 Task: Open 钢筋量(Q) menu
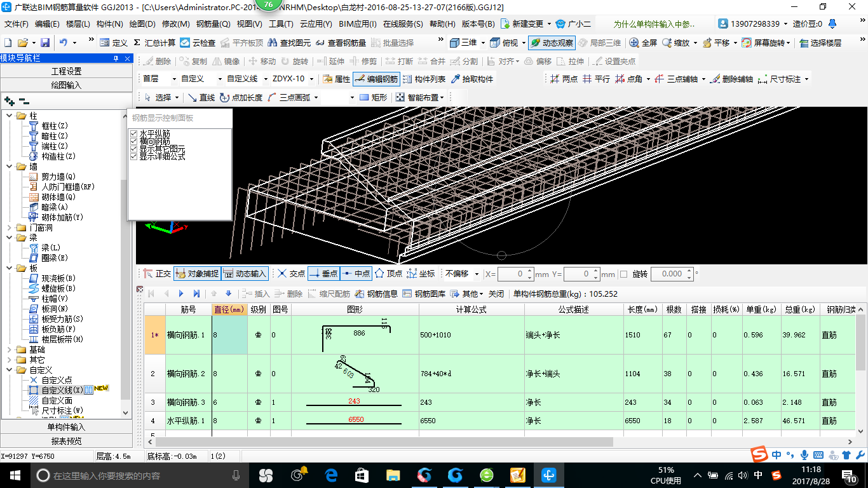(213, 24)
